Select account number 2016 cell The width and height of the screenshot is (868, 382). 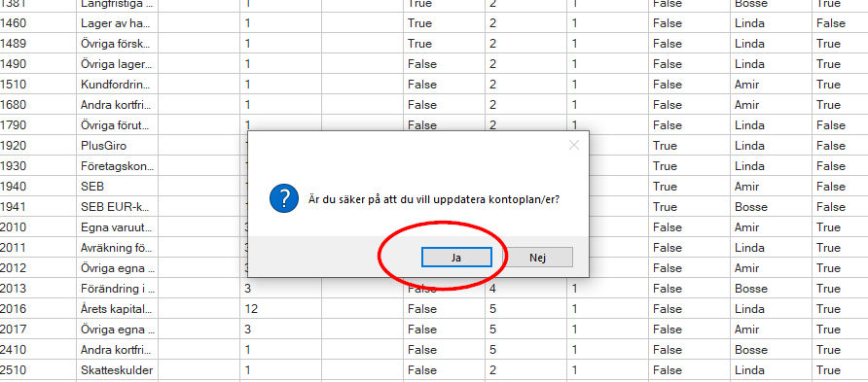(38, 309)
